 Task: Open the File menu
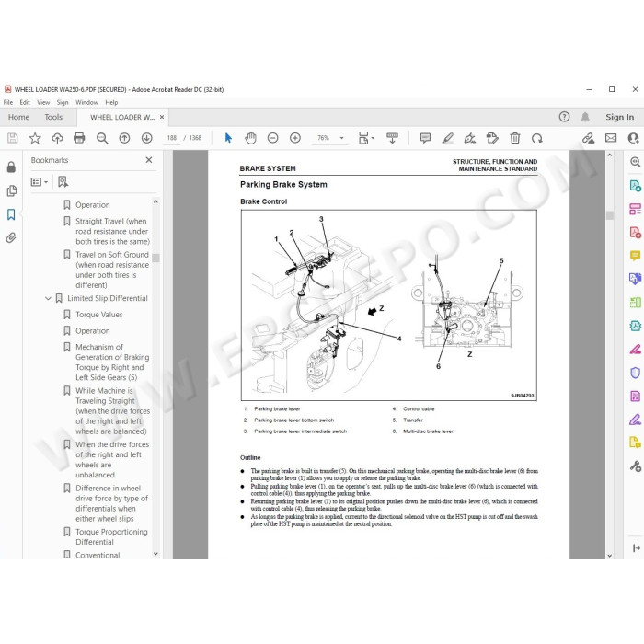[8, 102]
